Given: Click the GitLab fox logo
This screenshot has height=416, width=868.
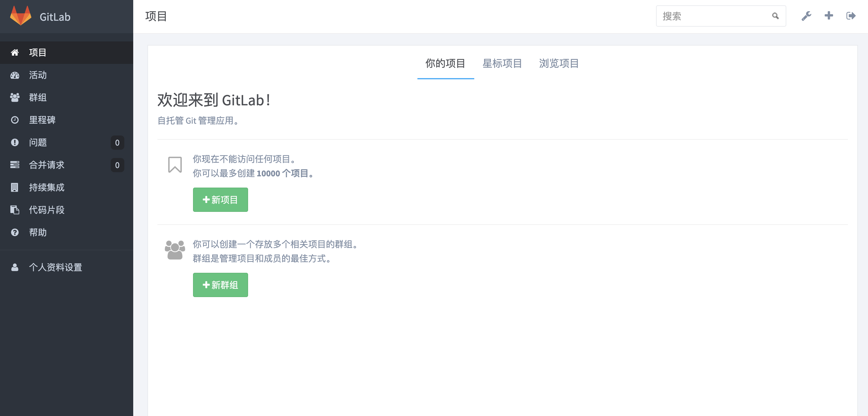Looking at the screenshot, I should pos(21,16).
